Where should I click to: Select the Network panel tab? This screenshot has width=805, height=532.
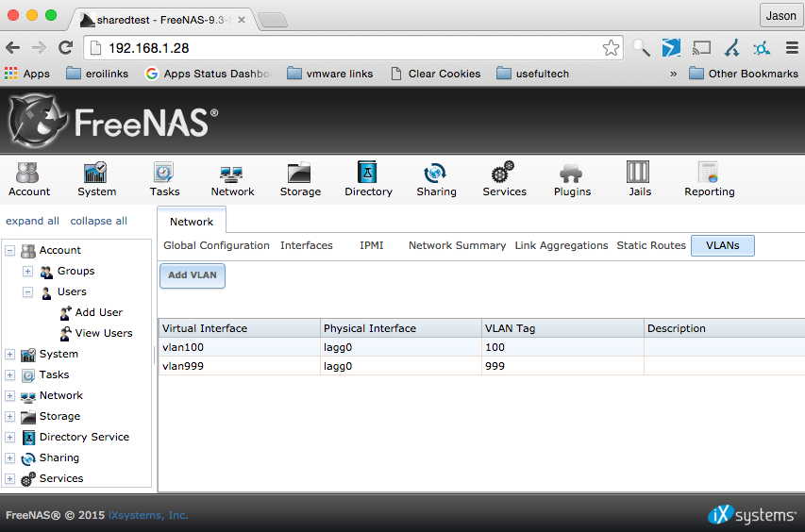pyautogui.click(x=192, y=222)
